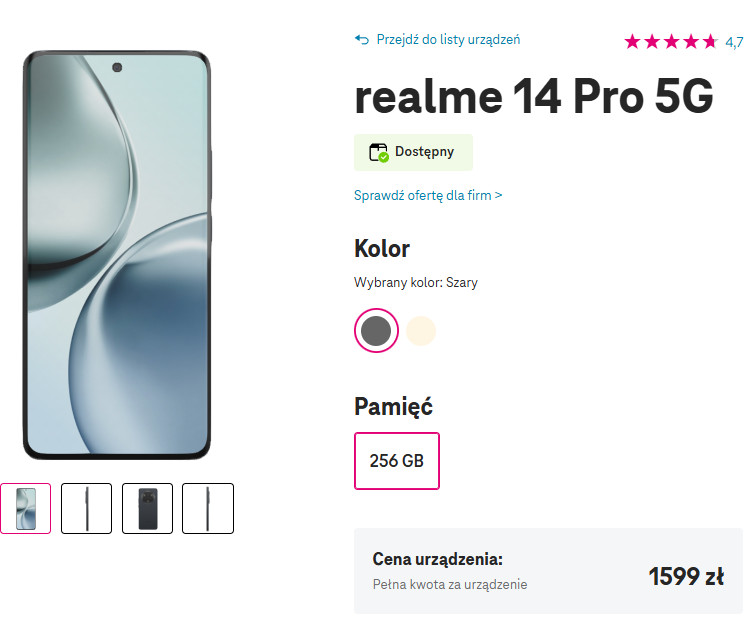The width and height of the screenshot is (755, 629).
Task: Select the second thumbnail showing side view
Action: [x=86, y=508]
